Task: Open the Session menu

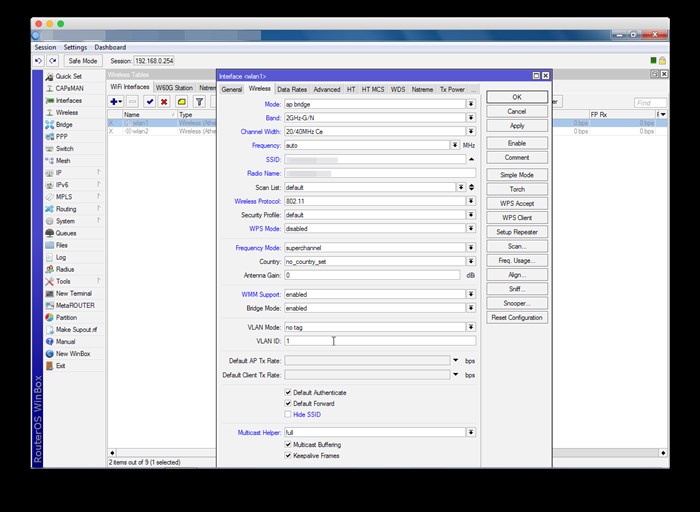Action: 45,47
